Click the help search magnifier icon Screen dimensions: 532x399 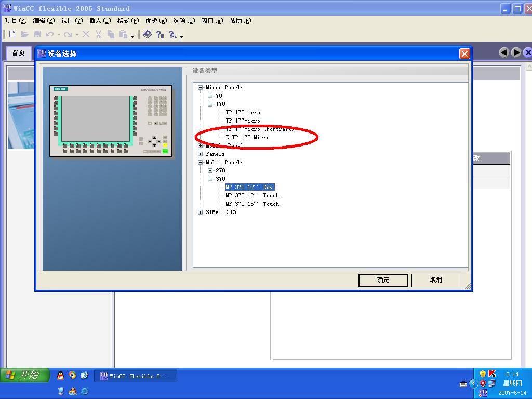(172, 34)
